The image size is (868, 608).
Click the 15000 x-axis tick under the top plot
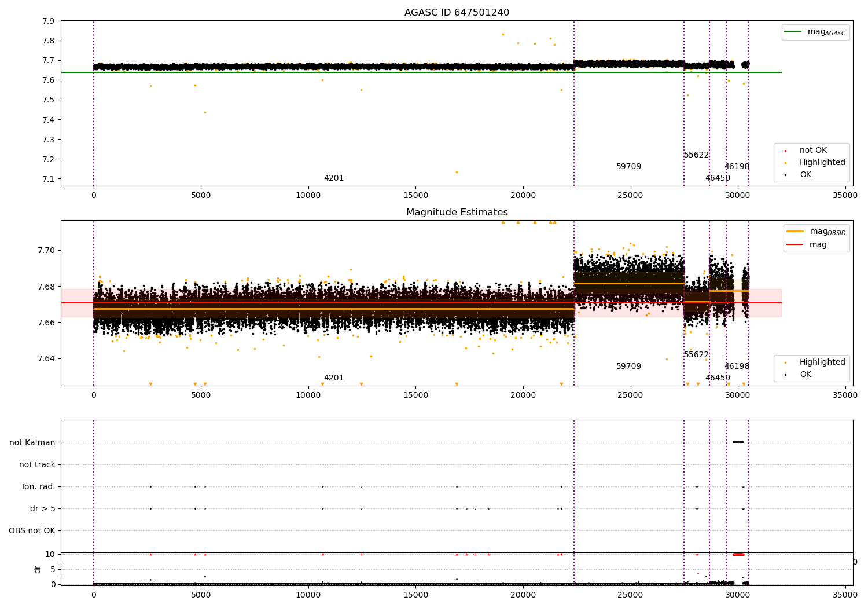[x=415, y=196]
